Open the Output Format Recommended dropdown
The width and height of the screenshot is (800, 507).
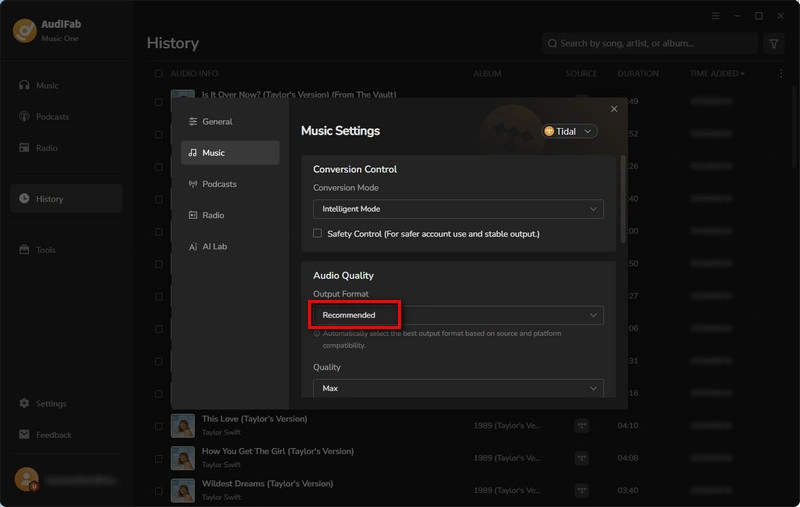[458, 315]
